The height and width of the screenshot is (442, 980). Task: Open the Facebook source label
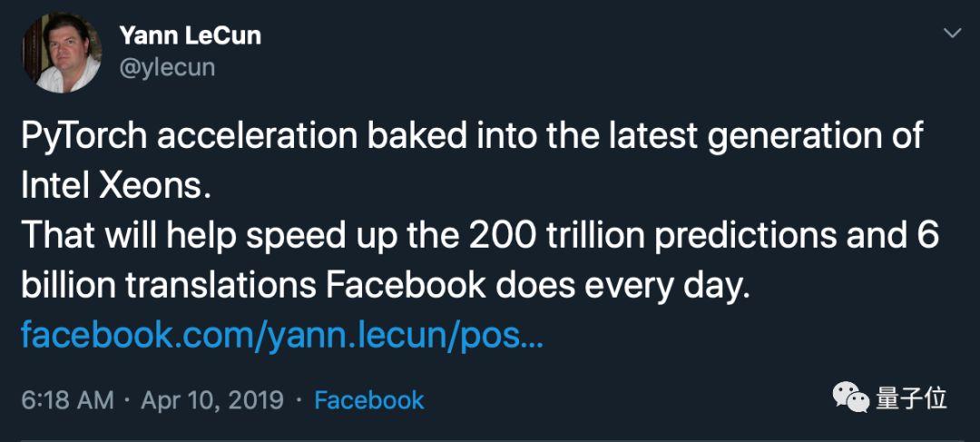point(368,400)
